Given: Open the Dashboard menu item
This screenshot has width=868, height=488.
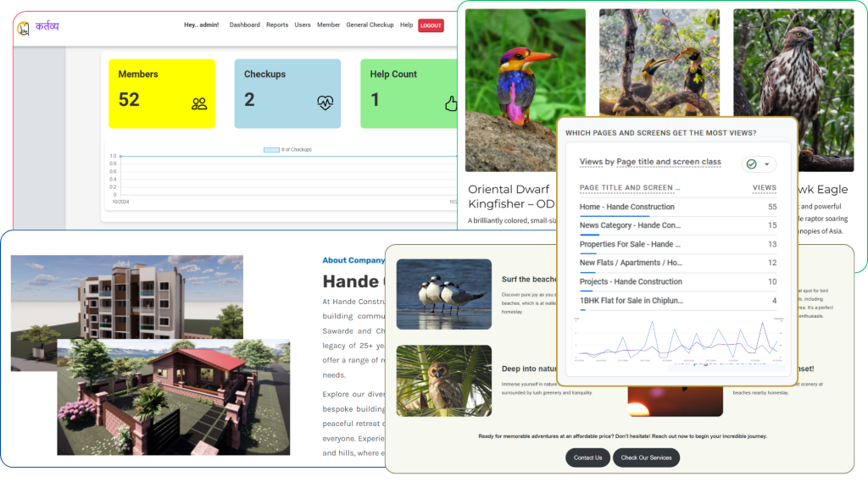Looking at the screenshot, I should click(244, 25).
